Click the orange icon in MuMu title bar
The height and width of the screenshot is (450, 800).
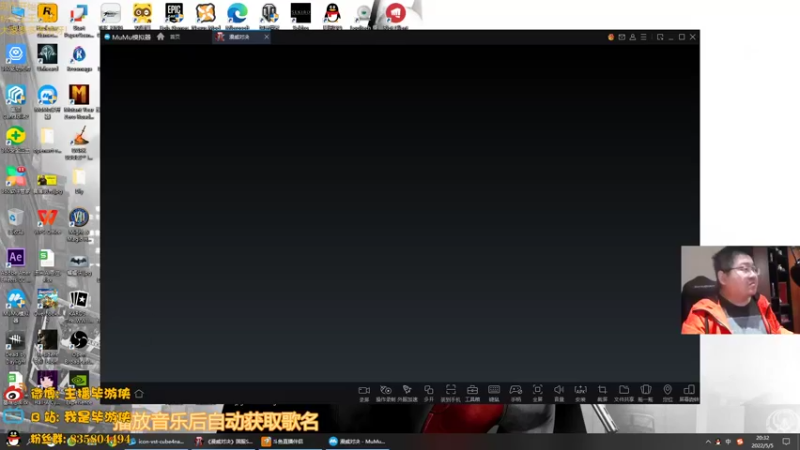coord(611,37)
